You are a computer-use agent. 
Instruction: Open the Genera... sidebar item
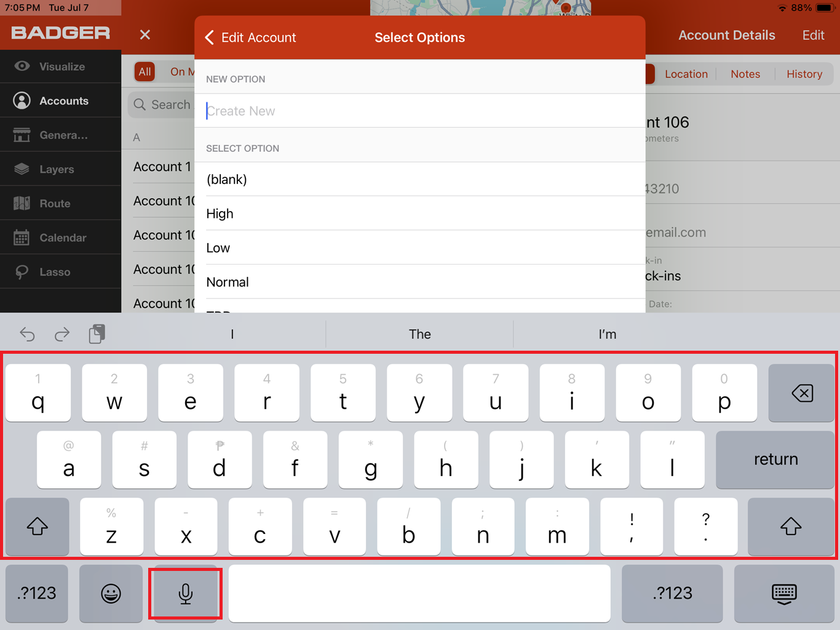point(61,135)
